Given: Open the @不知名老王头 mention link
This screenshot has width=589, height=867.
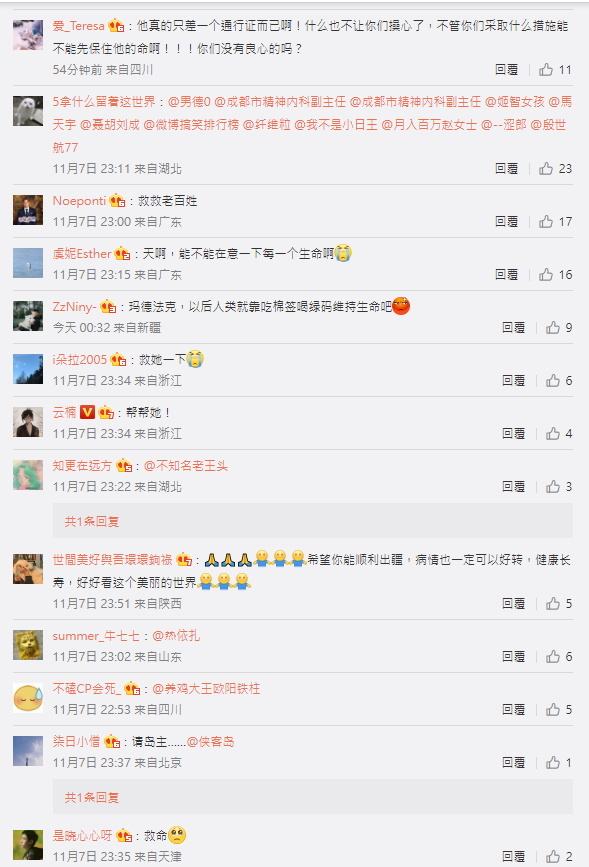Looking at the screenshot, I should (x=186, y=466).
